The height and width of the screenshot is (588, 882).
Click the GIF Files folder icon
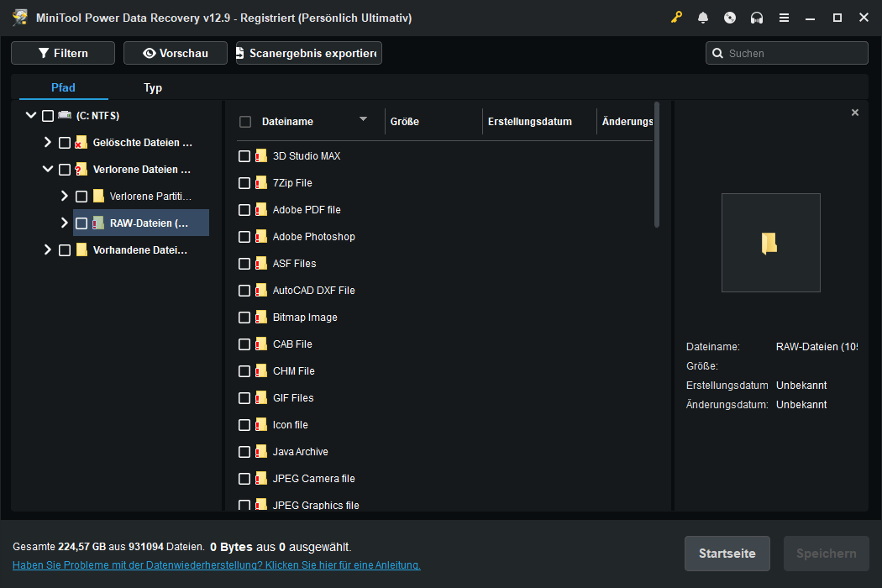[260, 398]
